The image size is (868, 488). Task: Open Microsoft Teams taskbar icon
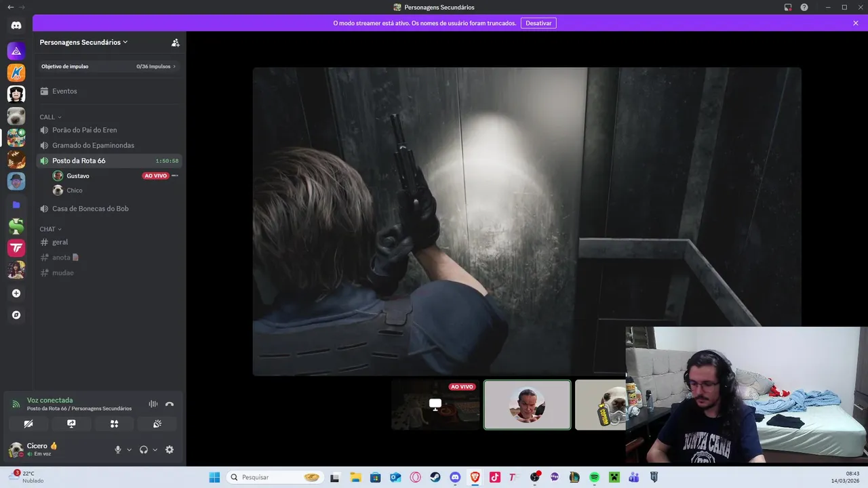point(633,477)
